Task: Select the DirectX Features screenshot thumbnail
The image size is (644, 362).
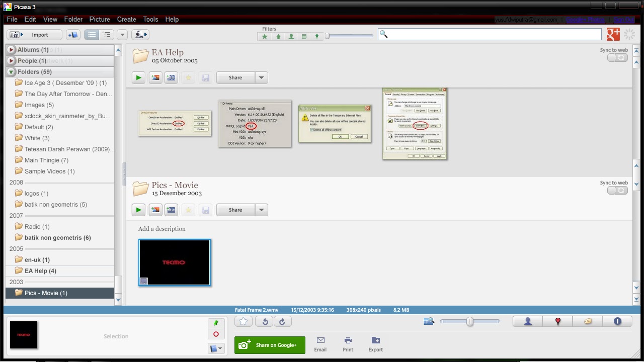Action: tap(175, 123)
